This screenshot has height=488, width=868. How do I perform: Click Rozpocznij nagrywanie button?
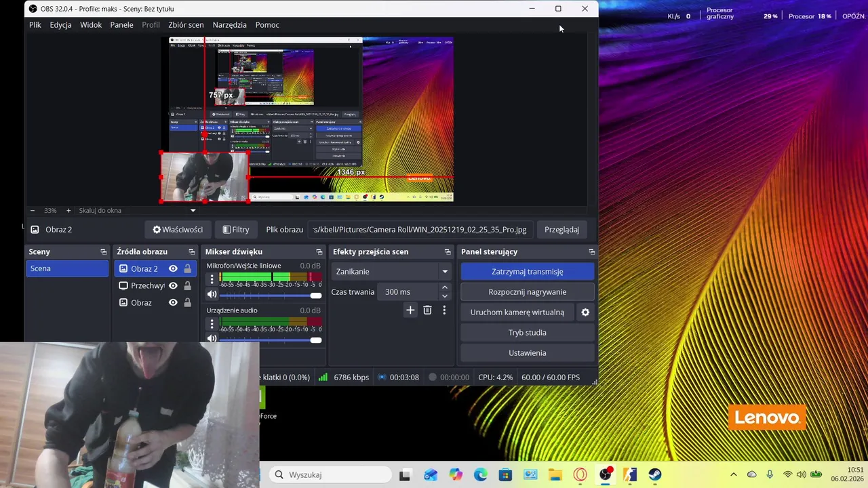(x=528, y=291)
